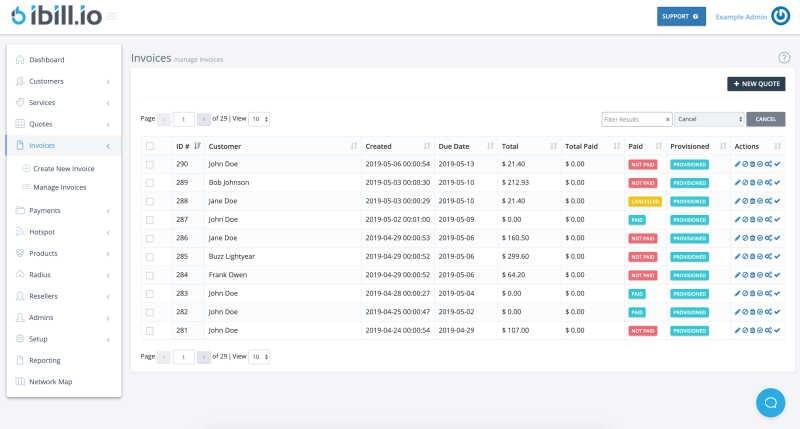Click the gears icon for invoice 287
Image resolution: width=800 pixels, height=429 pixels.
point(768,219)
